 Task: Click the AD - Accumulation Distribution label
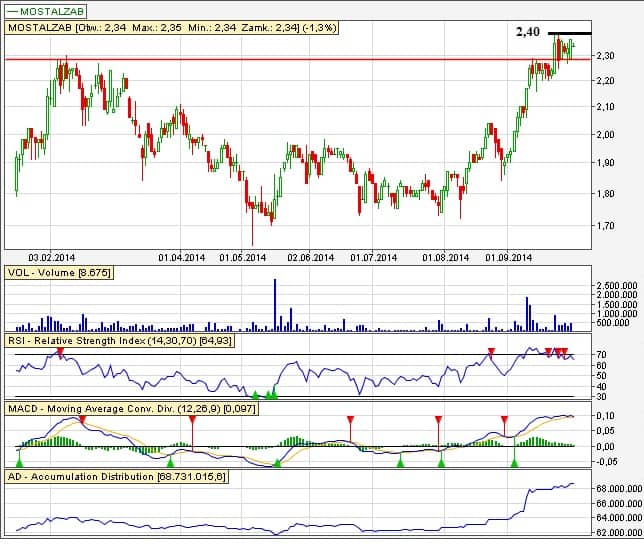coord(117,476)
